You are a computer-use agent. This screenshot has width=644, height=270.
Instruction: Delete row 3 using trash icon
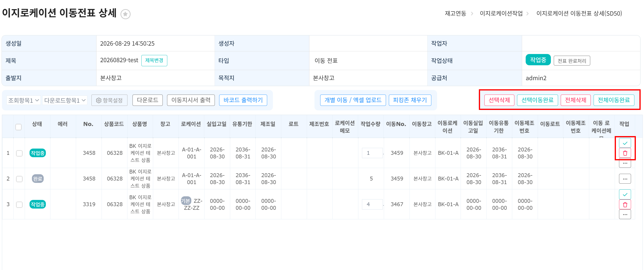[625, 204]
